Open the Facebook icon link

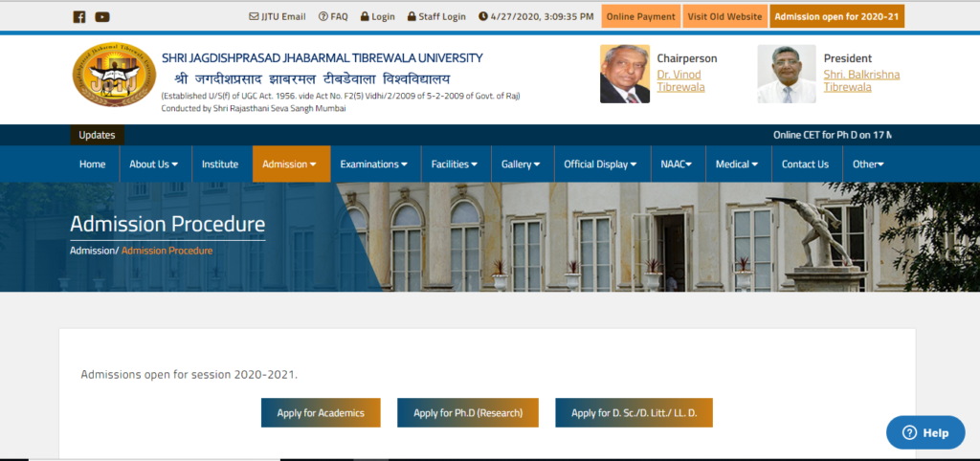point(79,17)
